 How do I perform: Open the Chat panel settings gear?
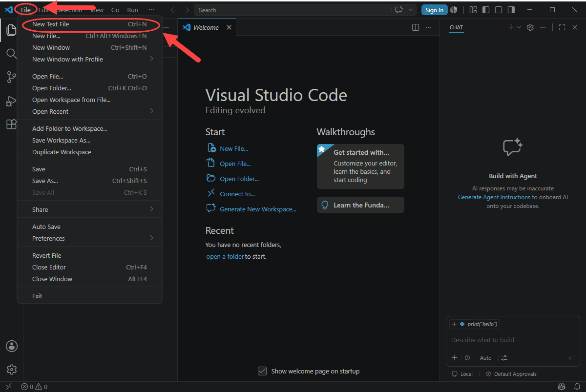tap(530, 27)
